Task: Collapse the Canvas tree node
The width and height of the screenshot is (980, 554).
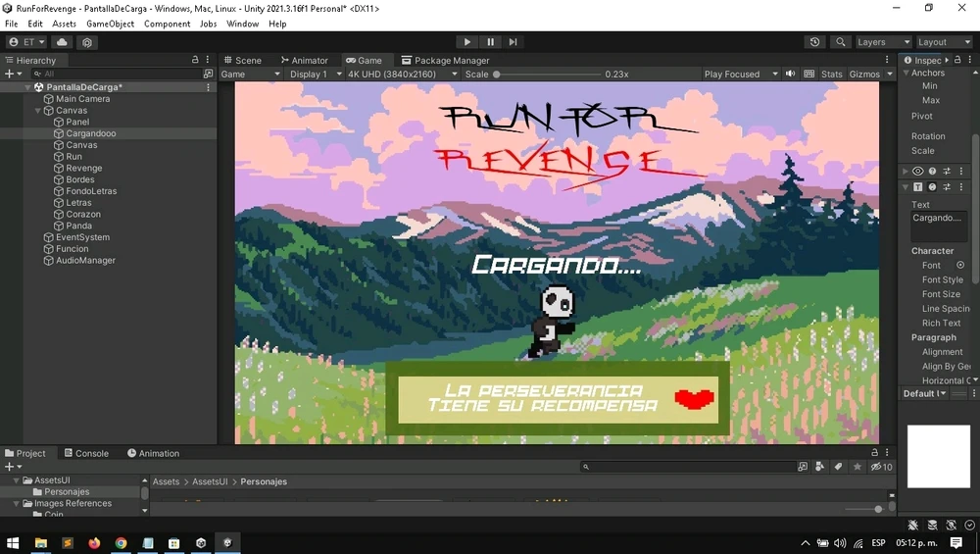Action: click(38, 111)
